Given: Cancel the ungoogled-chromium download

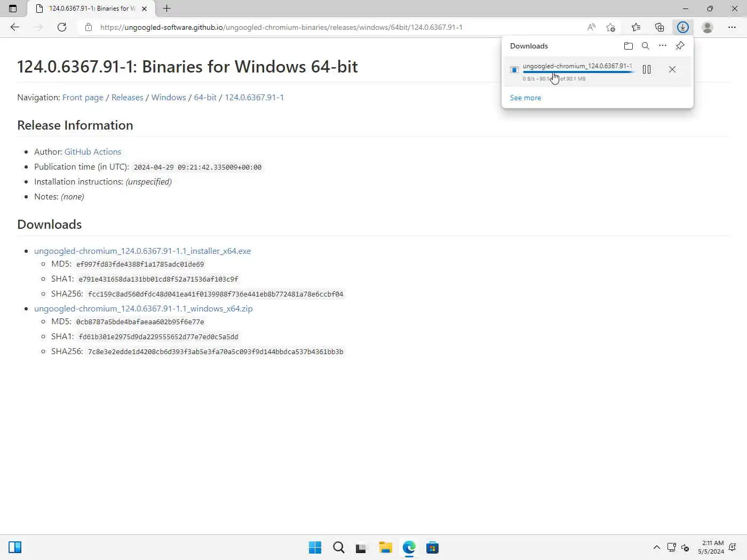Looking at the screenshot, I should [x=672, y=69].
